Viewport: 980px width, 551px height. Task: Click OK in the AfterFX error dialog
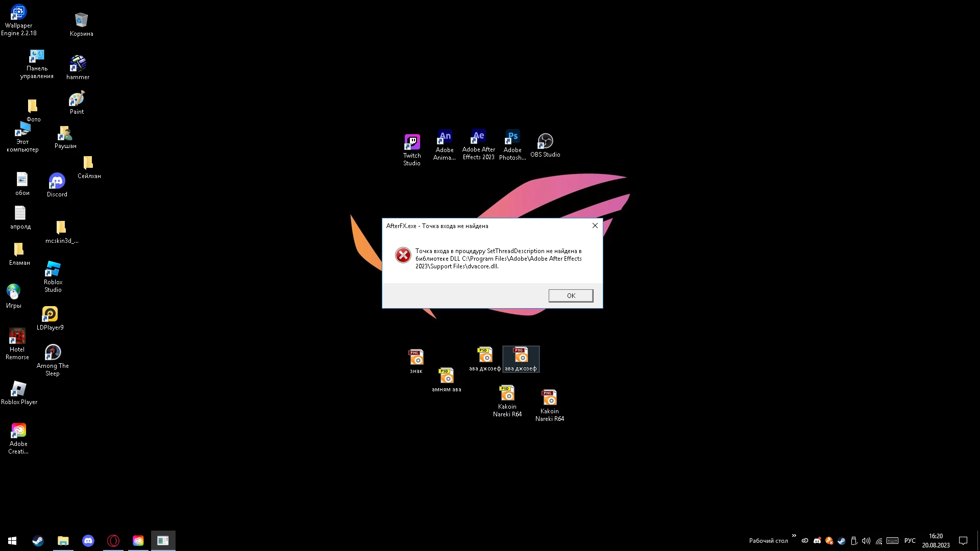tap(571, 295)
